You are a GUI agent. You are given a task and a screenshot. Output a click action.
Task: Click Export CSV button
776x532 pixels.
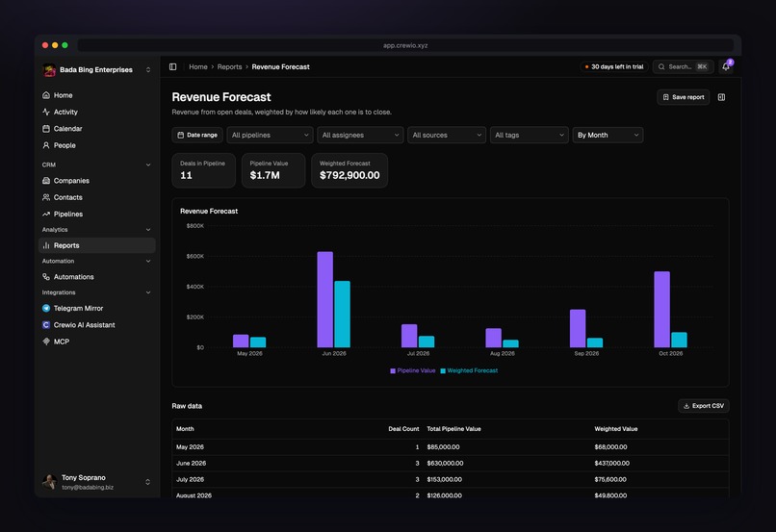pos(703,406)
